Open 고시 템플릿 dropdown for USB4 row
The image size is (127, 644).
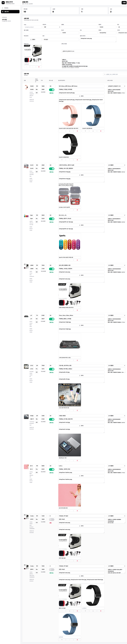pos(116,265)
